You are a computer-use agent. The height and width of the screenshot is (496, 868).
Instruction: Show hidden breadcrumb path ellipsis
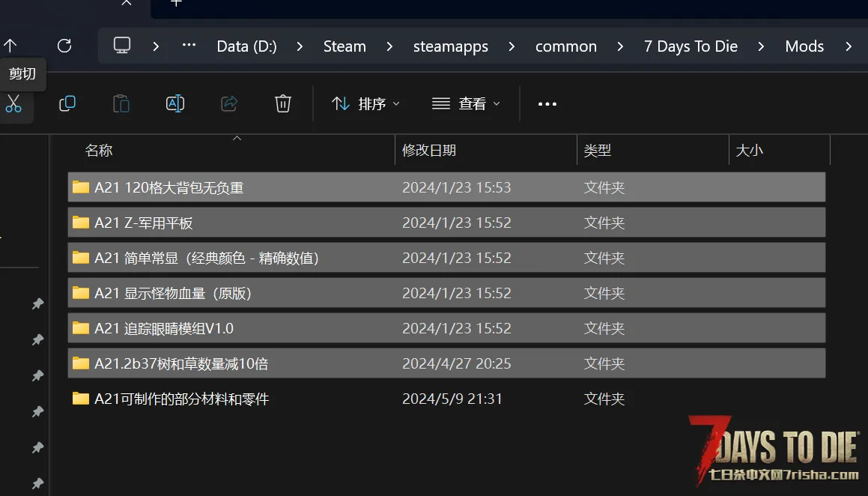pos(189,46)
